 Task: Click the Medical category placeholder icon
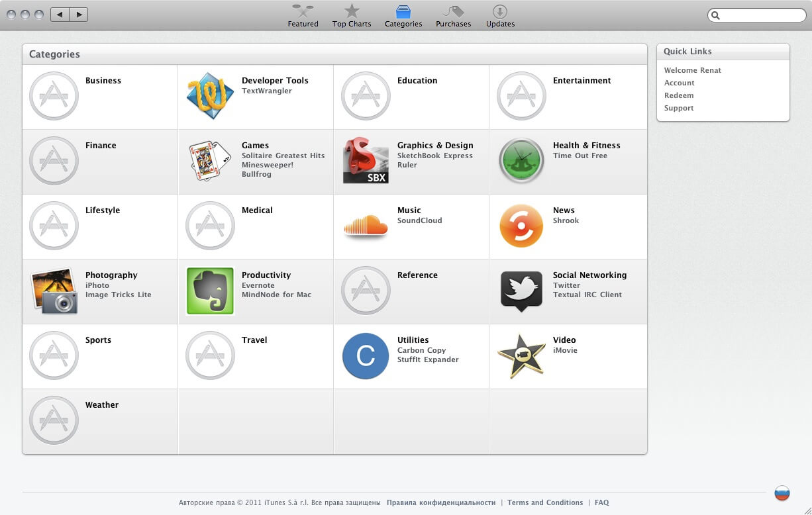(210, 226)
